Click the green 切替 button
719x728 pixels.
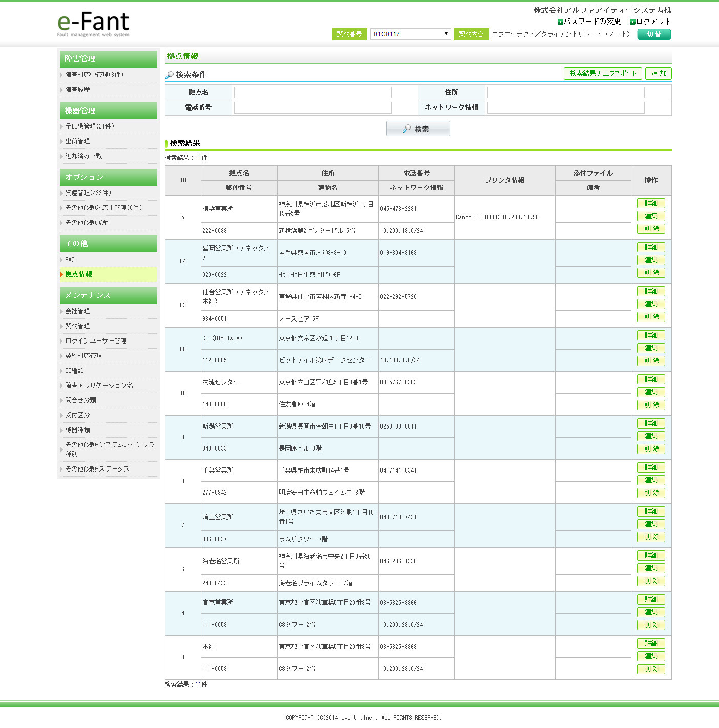[654, 34]
